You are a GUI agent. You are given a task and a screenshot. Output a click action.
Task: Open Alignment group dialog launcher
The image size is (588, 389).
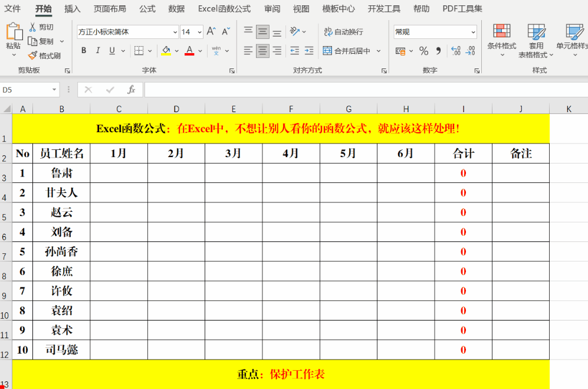pyautogui.click(x=384, y=71)
